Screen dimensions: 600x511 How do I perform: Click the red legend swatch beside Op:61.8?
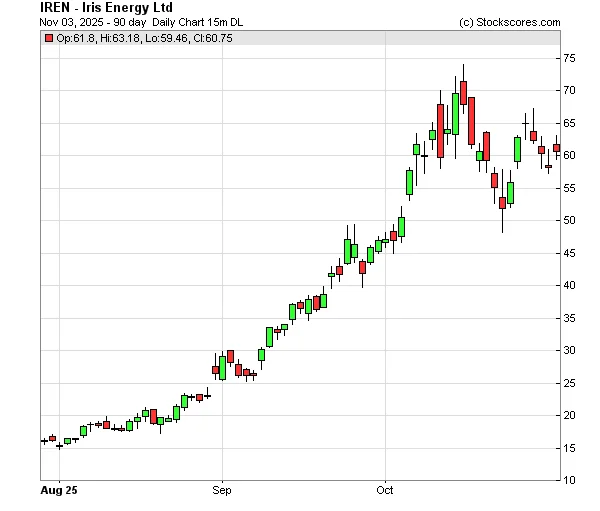click(x=49, y=38)
